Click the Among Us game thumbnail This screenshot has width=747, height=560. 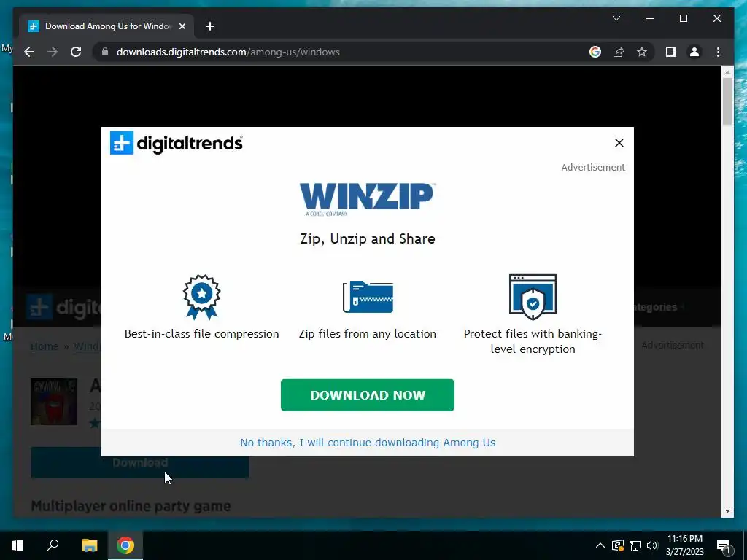pos(54,402)
